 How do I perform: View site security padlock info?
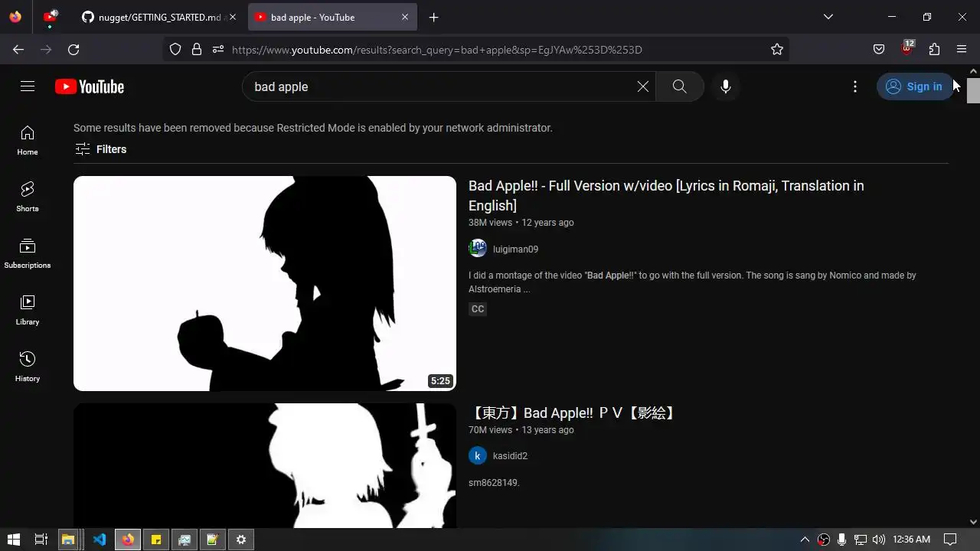tap(197, 49)
